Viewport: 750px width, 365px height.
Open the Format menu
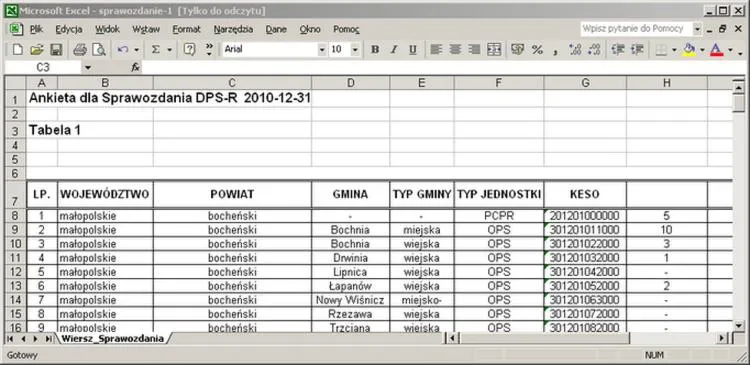tap(187, 29)
